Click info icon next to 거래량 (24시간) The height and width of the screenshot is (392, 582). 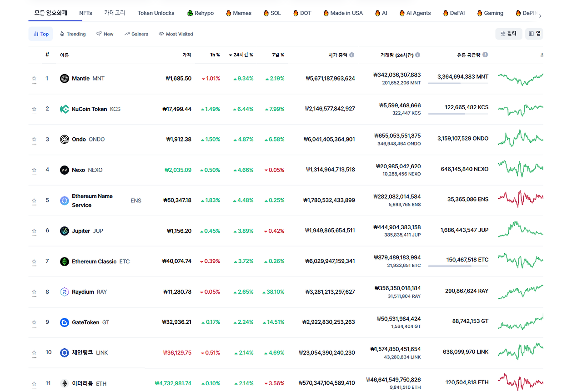pos(417,55)
